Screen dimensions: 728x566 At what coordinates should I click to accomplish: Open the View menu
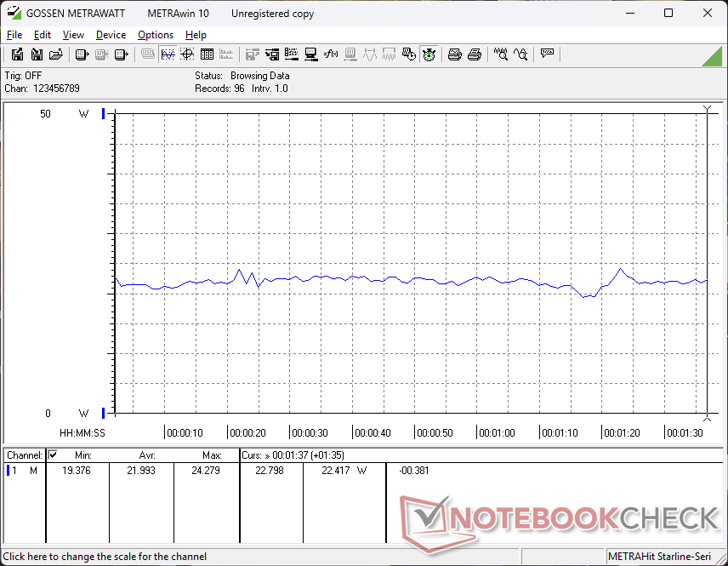point(73,35)
